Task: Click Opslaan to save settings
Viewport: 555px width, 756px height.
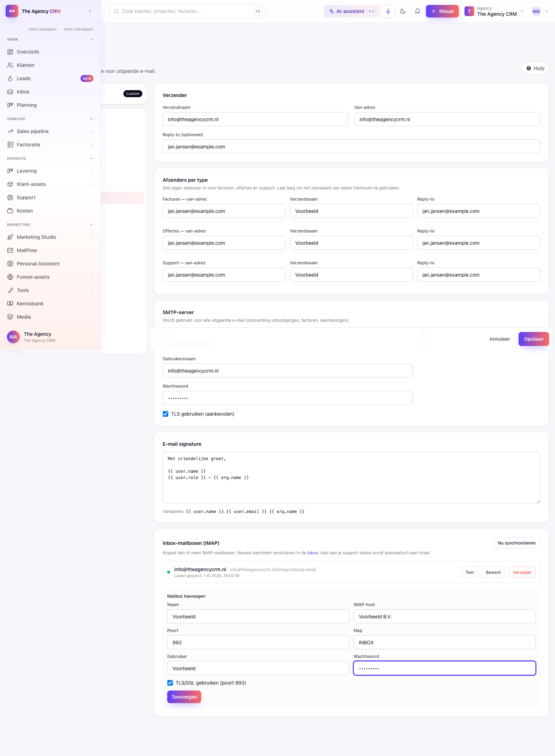Action: coord(534,339)
